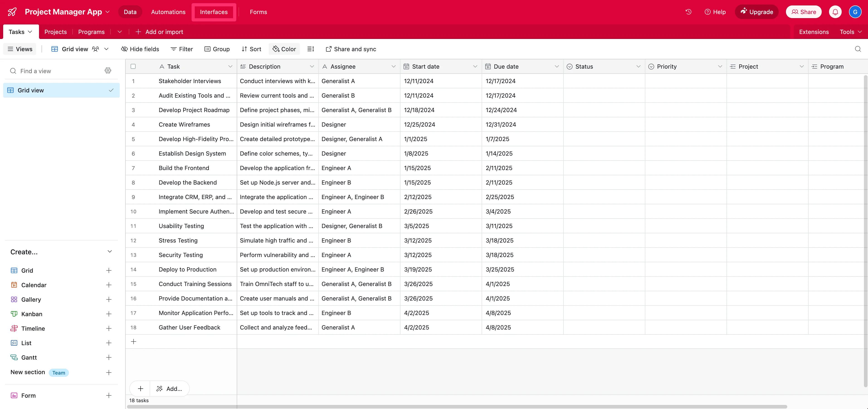
Task: Collapse the Create section chevron
Action: [110, 251]
